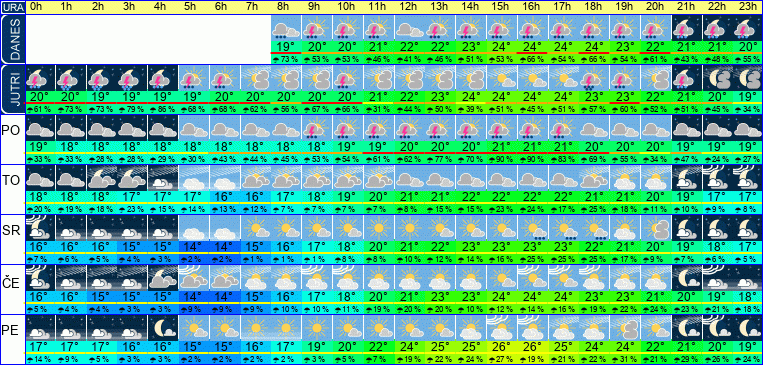The image size is (763, 365).
Task: Click the PE 15h 26° temperature cell
Action: (501, 347)
